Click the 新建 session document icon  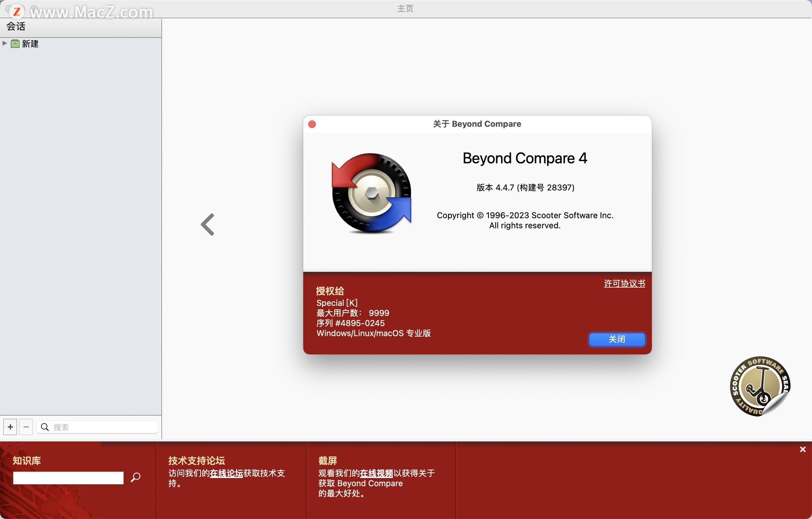pyautogui.click(x=15, y=44)
